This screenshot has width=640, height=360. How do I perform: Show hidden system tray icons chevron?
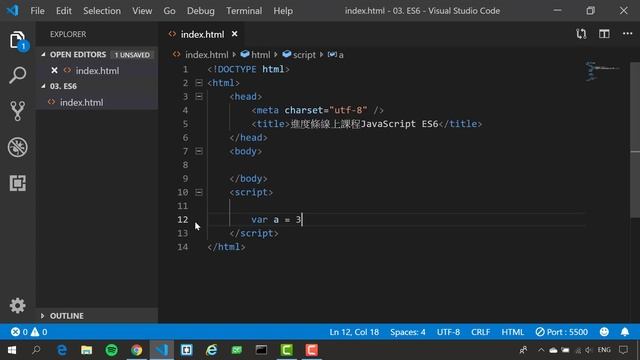541,350
